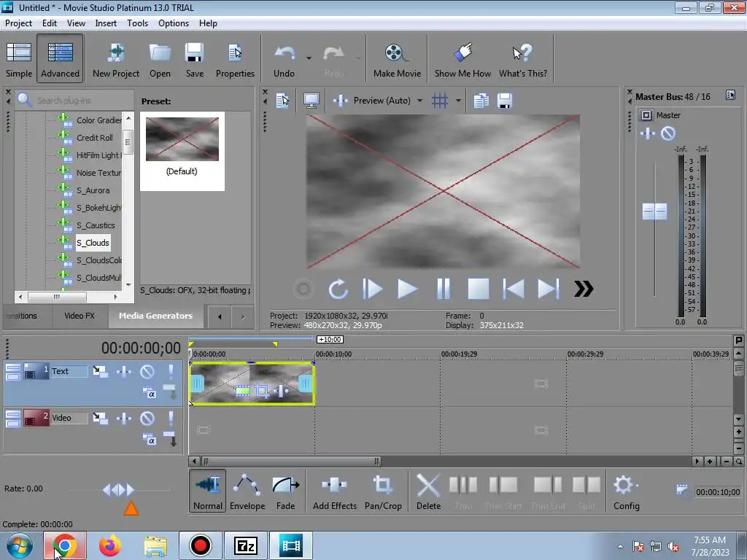This screenshot has height=560, width=747.
Task: Open preview project video properties icon
Action: 283,101
